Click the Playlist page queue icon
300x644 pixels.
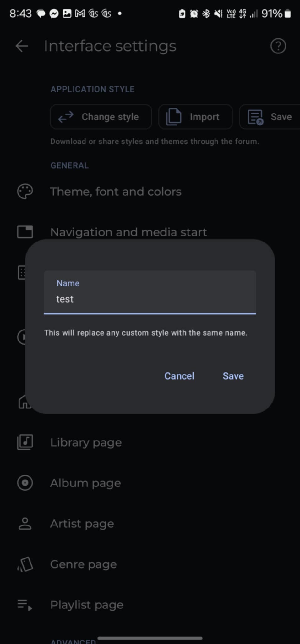click(25, 605)
